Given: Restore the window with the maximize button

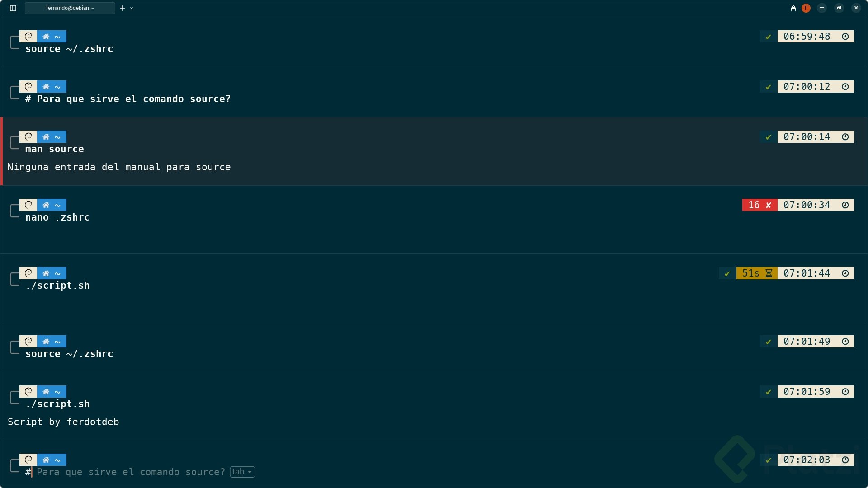Looking at the screenshot, I should tap(839, 8).
